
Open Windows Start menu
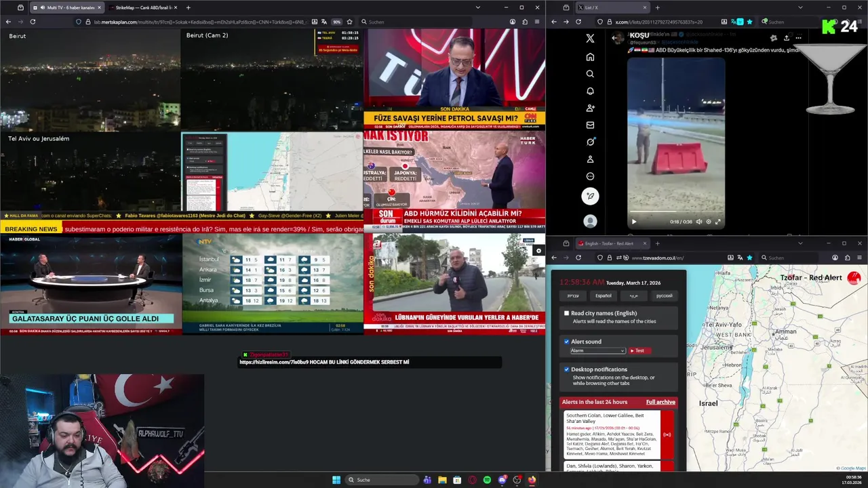coord(336,480)
